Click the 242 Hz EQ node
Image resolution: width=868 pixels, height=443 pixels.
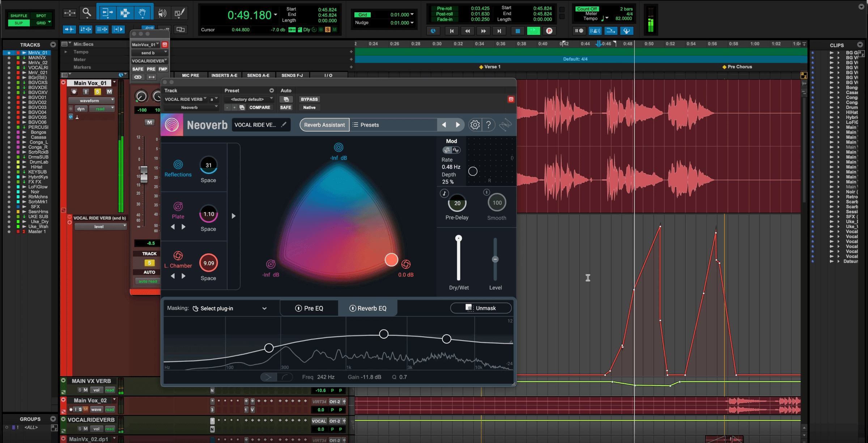(269, 348)
